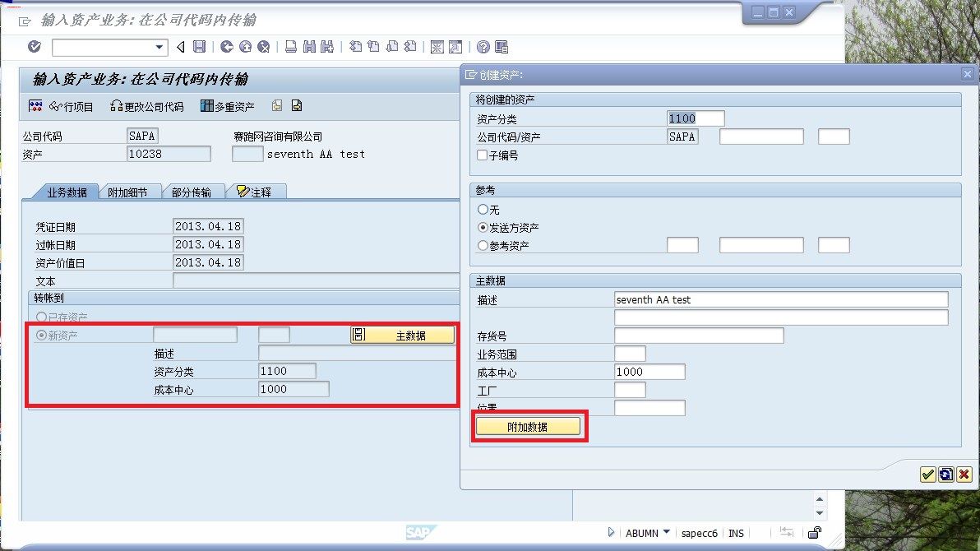The width and height of the screenshot is (980, 551).
Task: Click the Customize Local Layout icon
Action: pos(502,46)
